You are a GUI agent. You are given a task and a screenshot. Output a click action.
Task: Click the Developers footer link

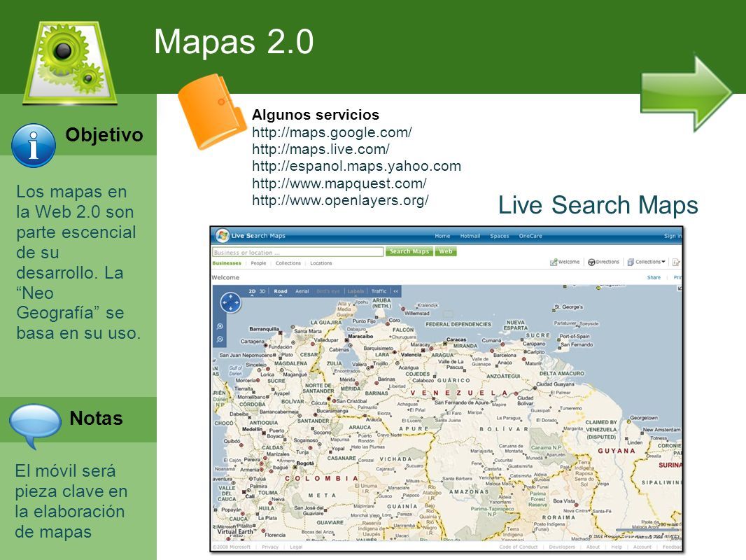click(562, 547)
